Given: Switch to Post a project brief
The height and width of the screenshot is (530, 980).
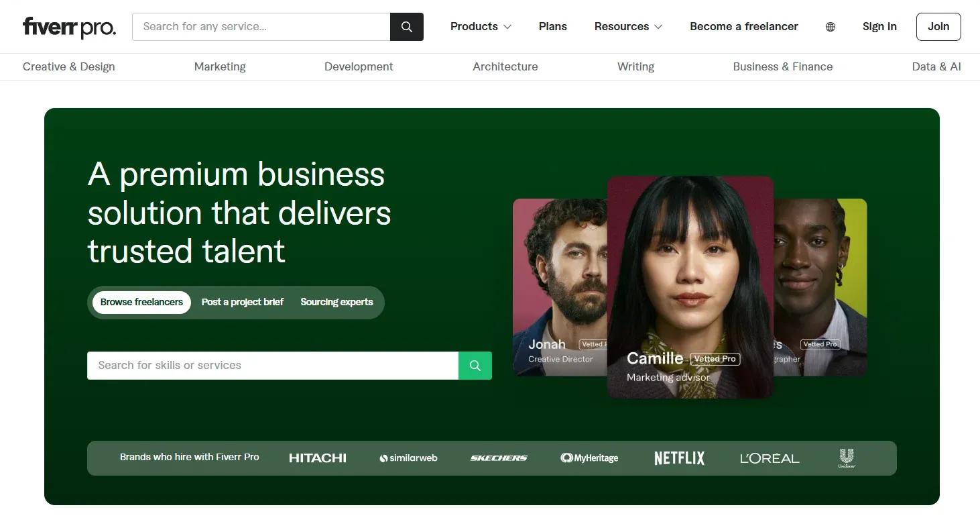Looking at the screenshot, I should [x=242, y=302].
